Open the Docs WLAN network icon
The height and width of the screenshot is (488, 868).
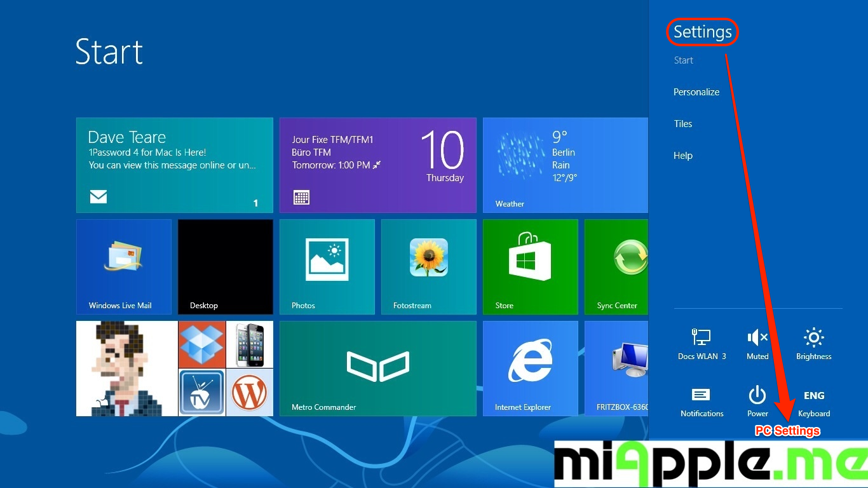coord(702,344)
